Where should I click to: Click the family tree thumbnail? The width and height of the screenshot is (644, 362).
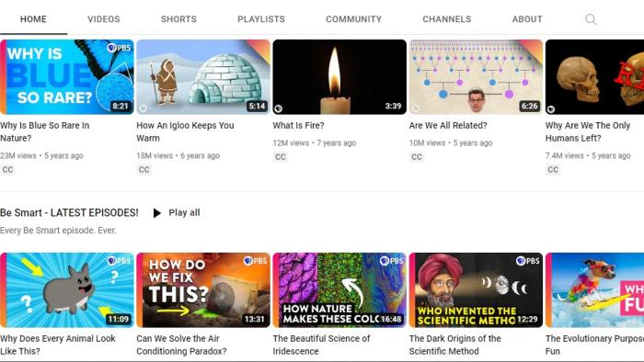click(x=476, y=77)
